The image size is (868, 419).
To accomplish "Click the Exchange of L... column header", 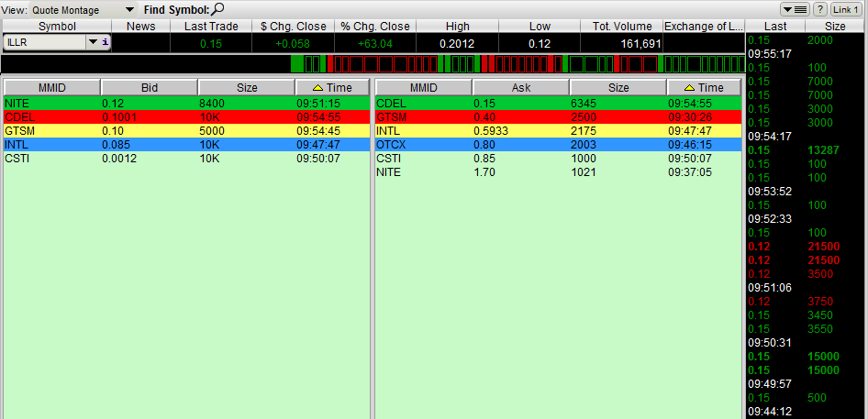I will click(704, 26).
